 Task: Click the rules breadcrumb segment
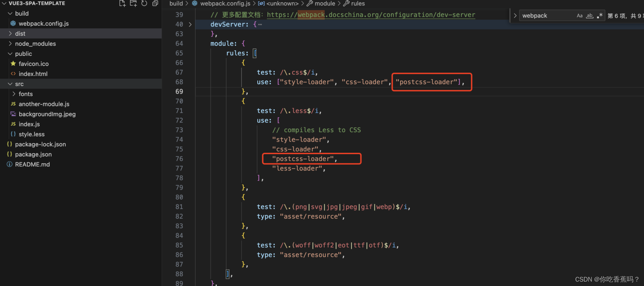tap(358, 3)
